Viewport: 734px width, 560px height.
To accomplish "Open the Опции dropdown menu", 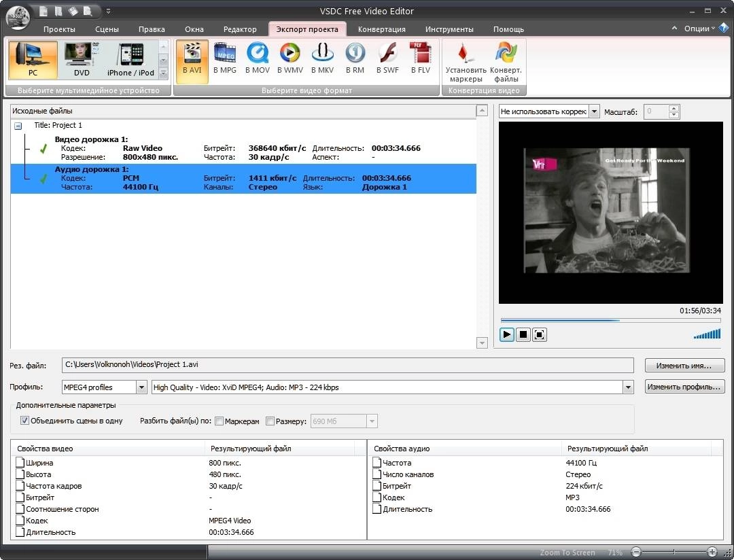I will pyautogui.click(x=699, y=29).
